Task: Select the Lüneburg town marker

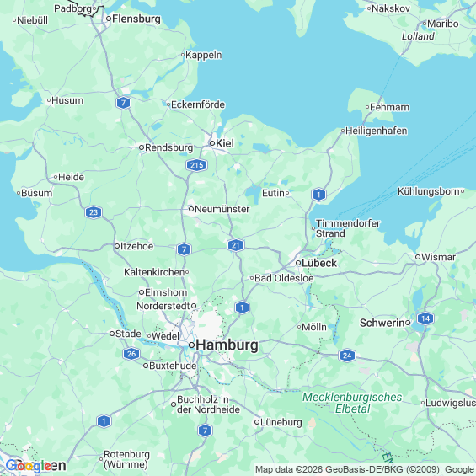Action: pyautogui.click(x=257, y=422)
